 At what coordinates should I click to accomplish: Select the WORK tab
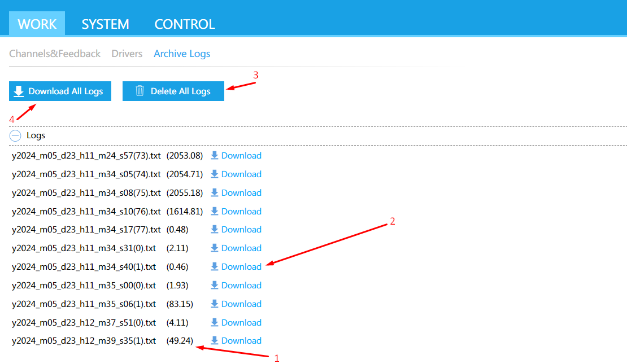click(x=37, y=24)
